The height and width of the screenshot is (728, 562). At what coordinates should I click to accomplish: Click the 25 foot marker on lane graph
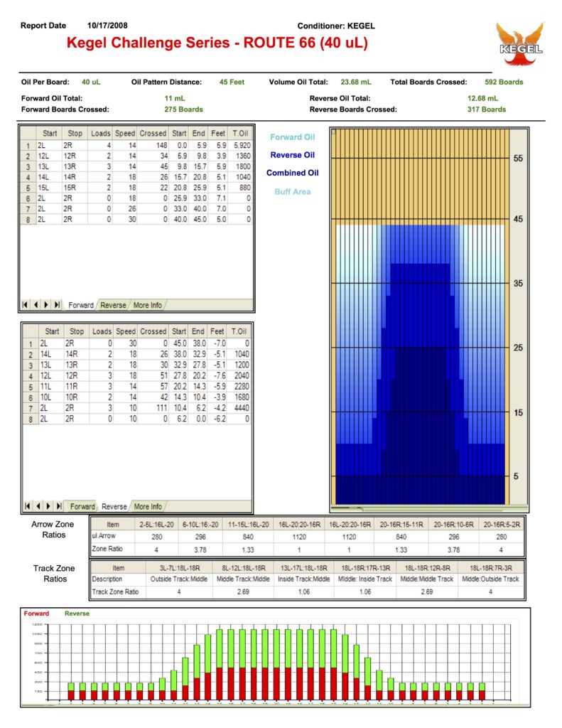519,348
